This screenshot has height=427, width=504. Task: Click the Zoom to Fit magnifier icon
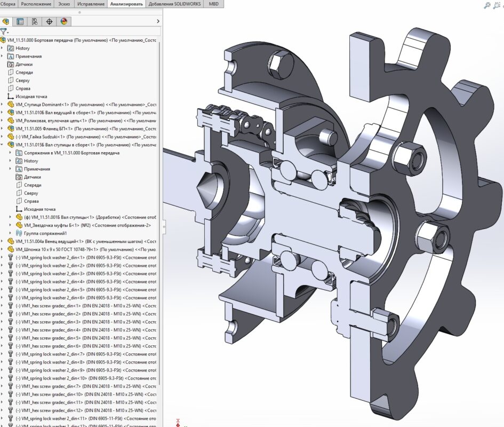click(487, 5)
